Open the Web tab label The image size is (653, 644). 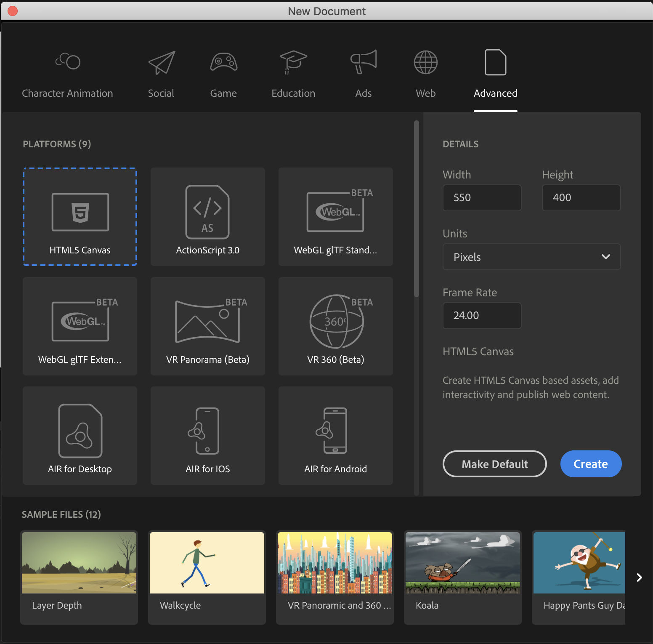[x=426, y=93]
